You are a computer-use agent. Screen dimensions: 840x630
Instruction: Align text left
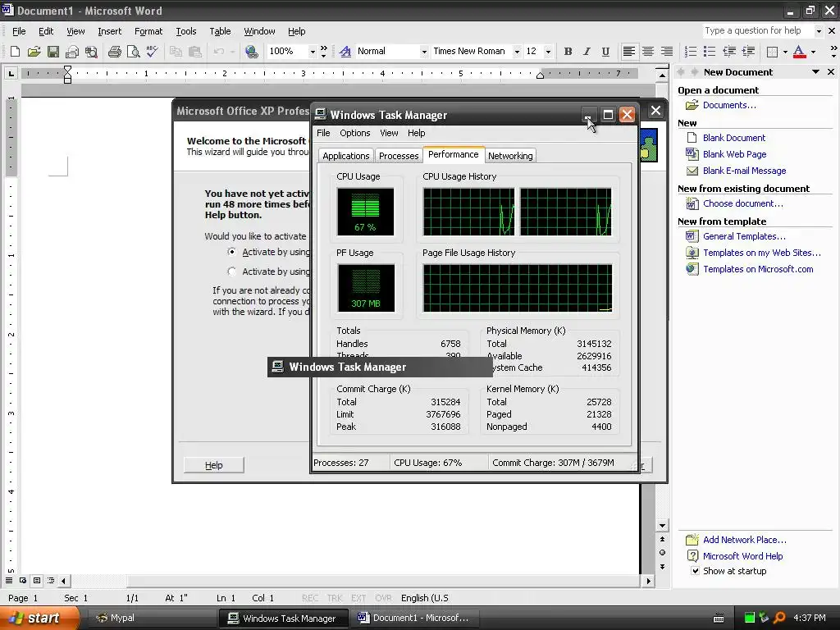(629, 52)
